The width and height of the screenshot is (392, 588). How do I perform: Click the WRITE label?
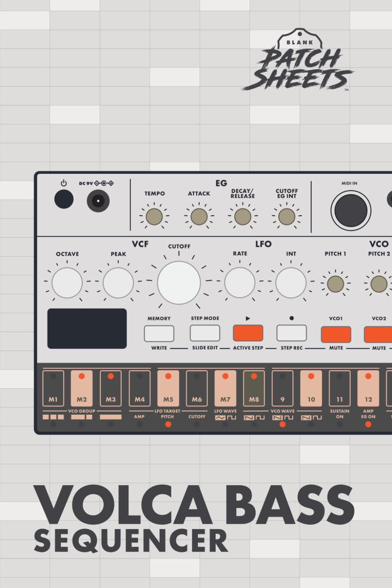pyautogui.click(x=159, y=348)
